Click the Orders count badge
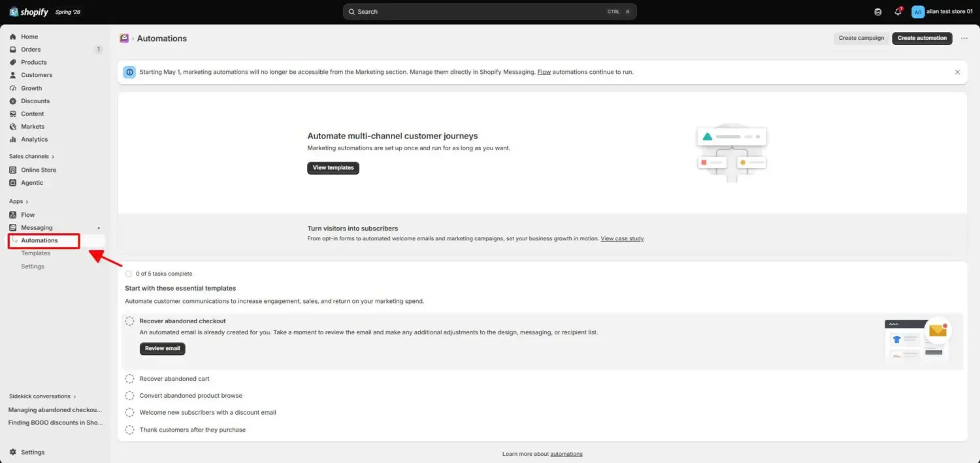This screenshot has height=463, width=980. point(99,50)
